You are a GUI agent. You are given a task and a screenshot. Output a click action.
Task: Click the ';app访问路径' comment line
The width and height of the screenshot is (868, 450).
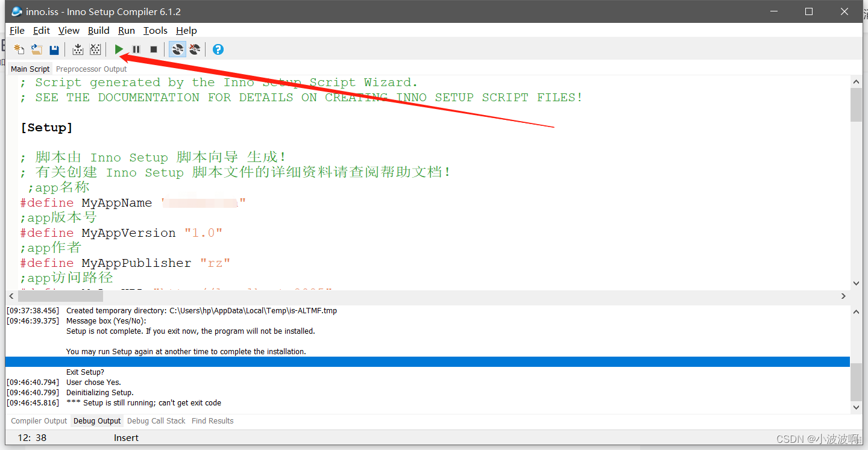point(66,278)
